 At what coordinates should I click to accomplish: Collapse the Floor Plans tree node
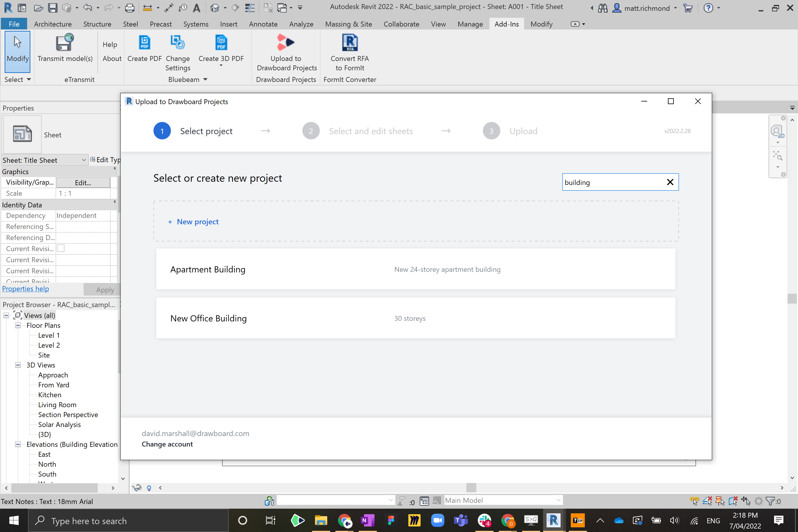pyautogui.click(x=18, y=325)
